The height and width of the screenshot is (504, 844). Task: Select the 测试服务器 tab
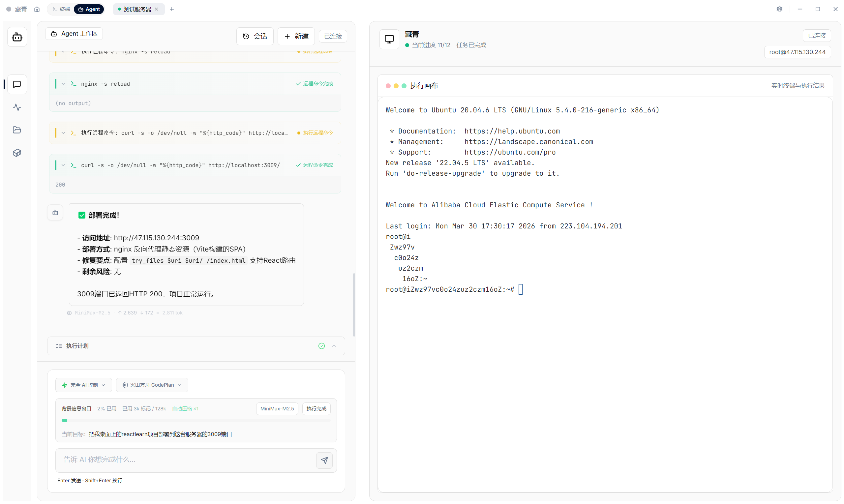136,9
